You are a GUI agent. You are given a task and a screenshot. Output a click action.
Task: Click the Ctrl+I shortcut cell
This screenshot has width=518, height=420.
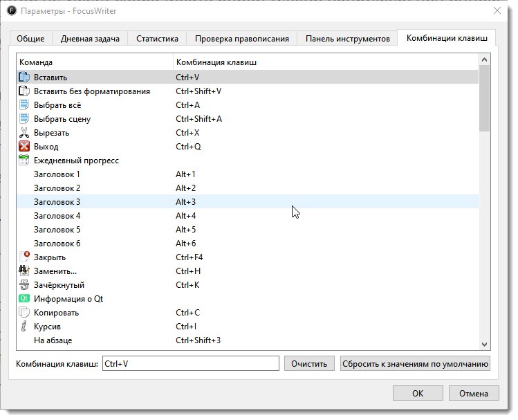pyautogui.click(x=186, y=327)
